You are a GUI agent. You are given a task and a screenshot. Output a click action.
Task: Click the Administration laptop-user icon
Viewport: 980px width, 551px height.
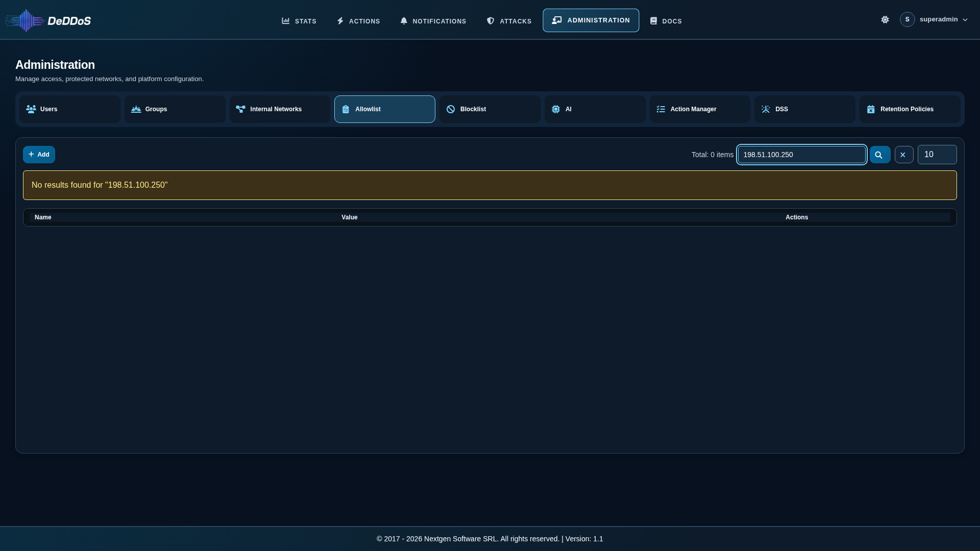tap(557, 20)
